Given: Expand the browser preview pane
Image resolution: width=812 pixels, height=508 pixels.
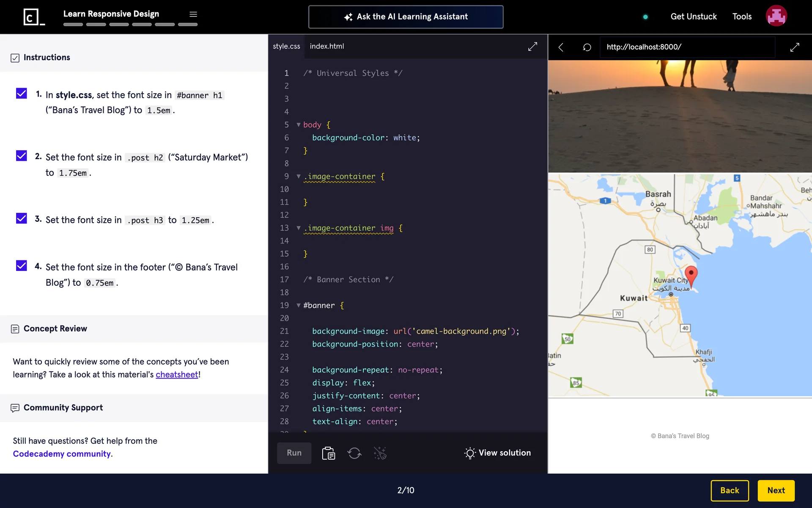Looking at the screenshot, I should tap(795, 47).
